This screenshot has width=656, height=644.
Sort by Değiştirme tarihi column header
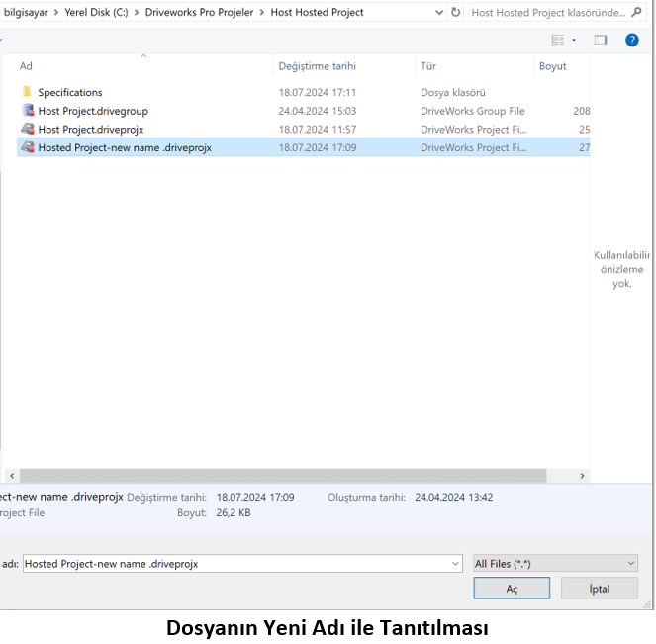pyautogui.click(x=317, y=66)
